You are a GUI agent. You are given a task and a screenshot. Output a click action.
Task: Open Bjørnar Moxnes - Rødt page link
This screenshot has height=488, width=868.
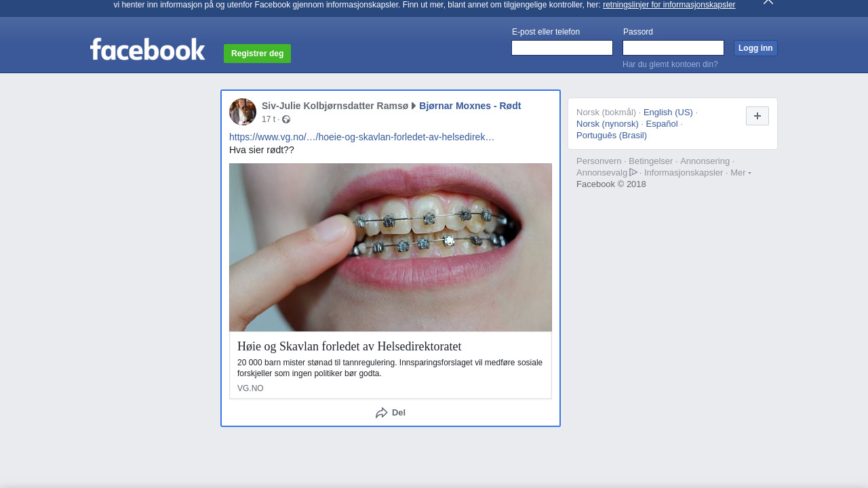(x=470, y=106)
